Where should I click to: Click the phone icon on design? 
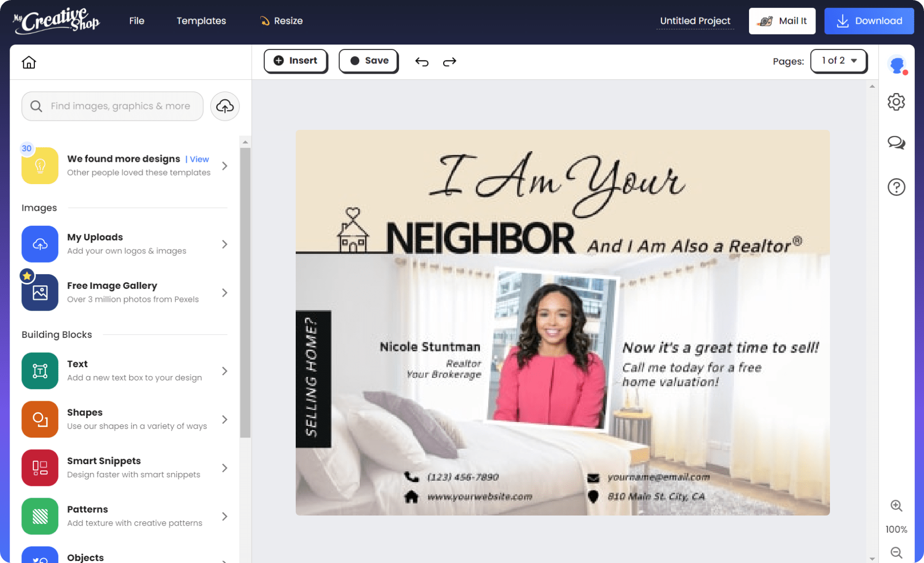click(x=412, y=477)
